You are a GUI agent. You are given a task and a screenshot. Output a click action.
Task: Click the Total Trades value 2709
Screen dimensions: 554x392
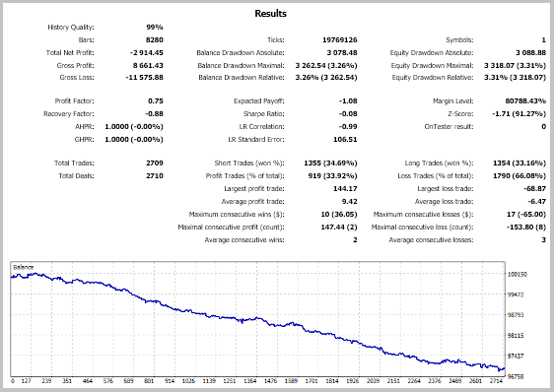(x=155, y=163)
